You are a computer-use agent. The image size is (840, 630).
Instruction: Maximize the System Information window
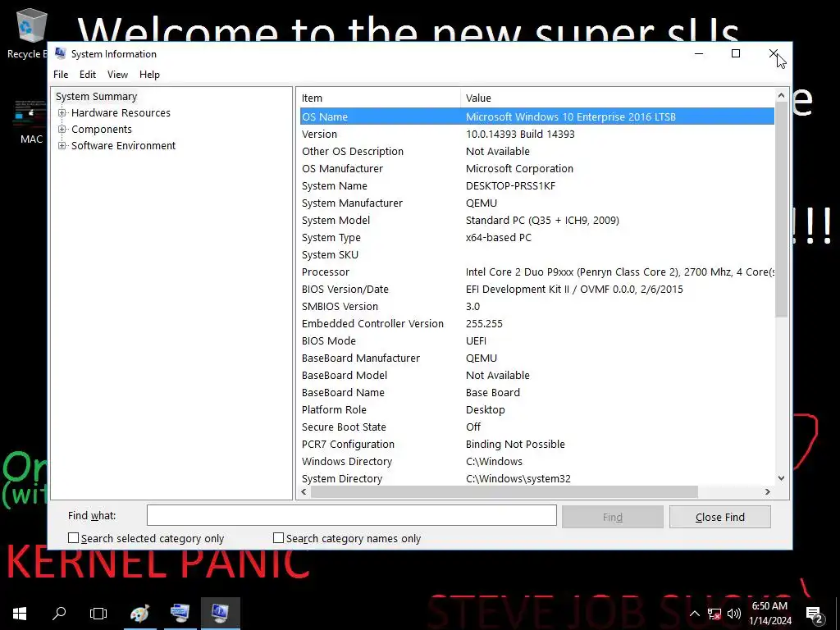736,53
